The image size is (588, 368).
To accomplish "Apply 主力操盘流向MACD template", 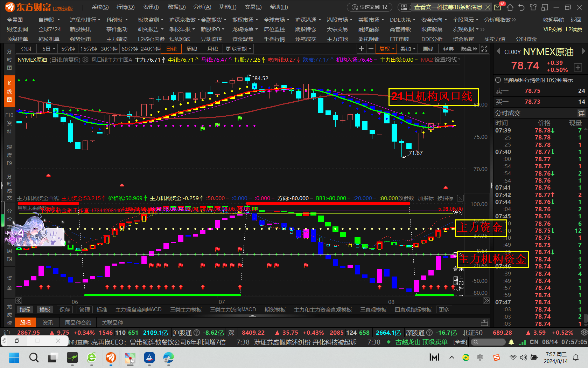I will point(139,310).
